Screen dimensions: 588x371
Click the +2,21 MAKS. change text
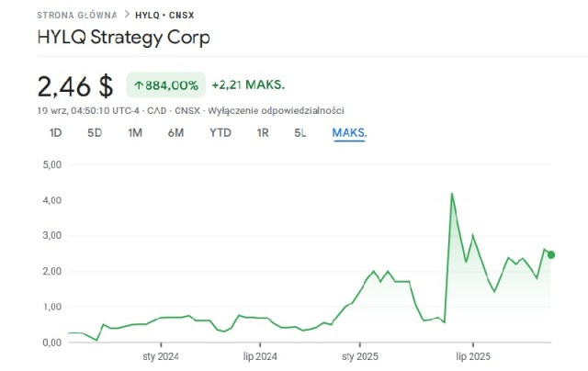pyautogui.click(x=248, y=85)
